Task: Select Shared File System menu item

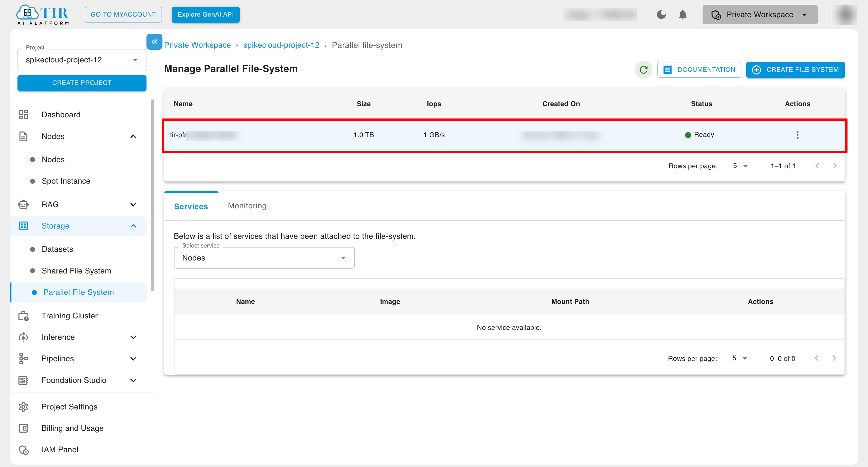Action: (x=76, y=271)
